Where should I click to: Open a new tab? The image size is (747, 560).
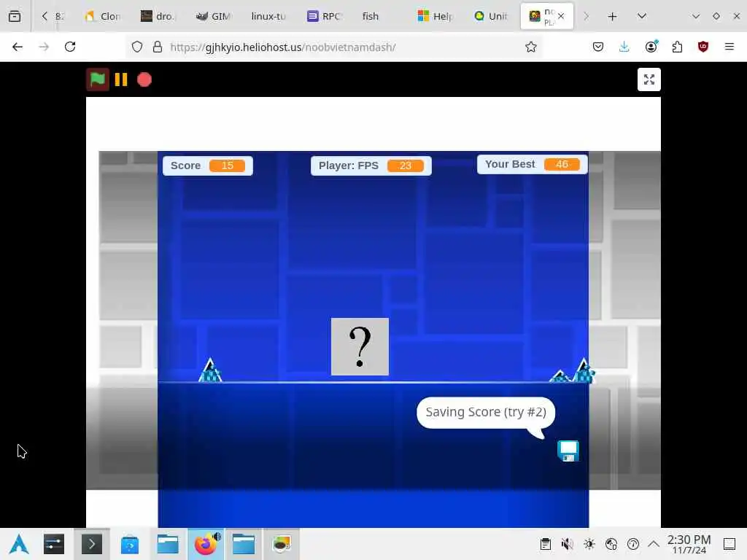click(612, 16)
